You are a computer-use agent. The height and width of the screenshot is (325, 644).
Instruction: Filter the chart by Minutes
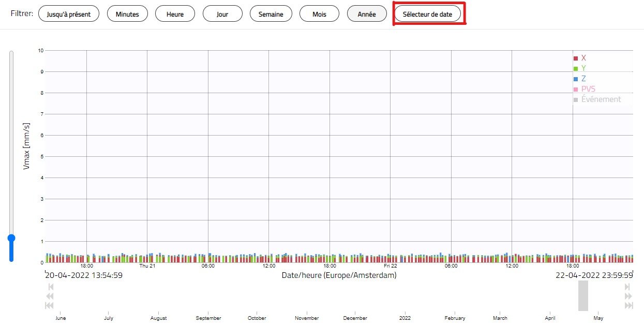click(127, 14)
